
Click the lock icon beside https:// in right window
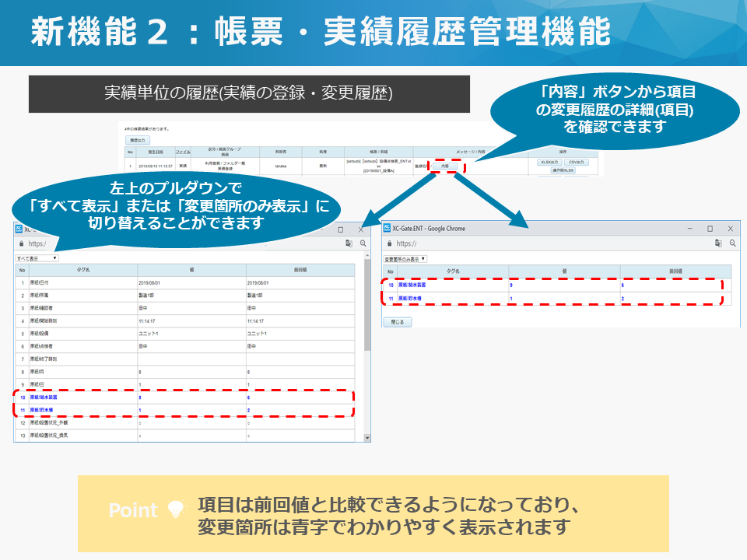pos(389,243)
